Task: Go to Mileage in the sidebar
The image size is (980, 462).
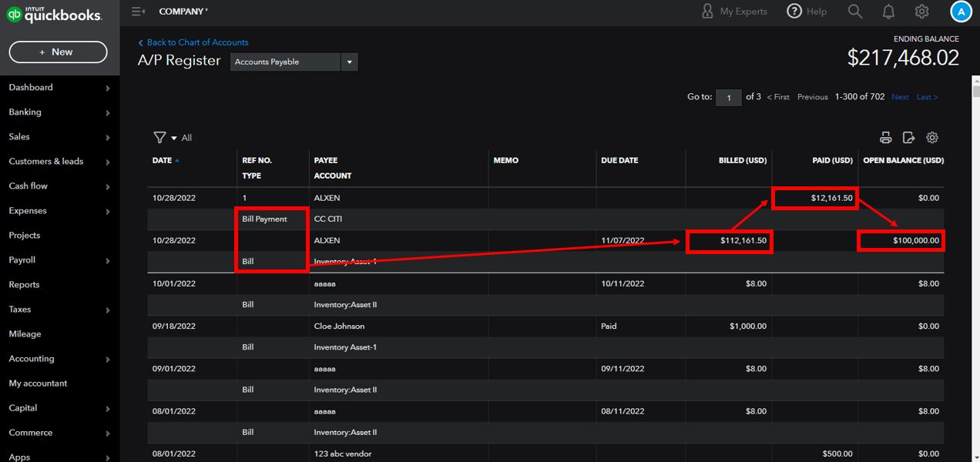Action: pyautogui.click(x=25, y=334)
